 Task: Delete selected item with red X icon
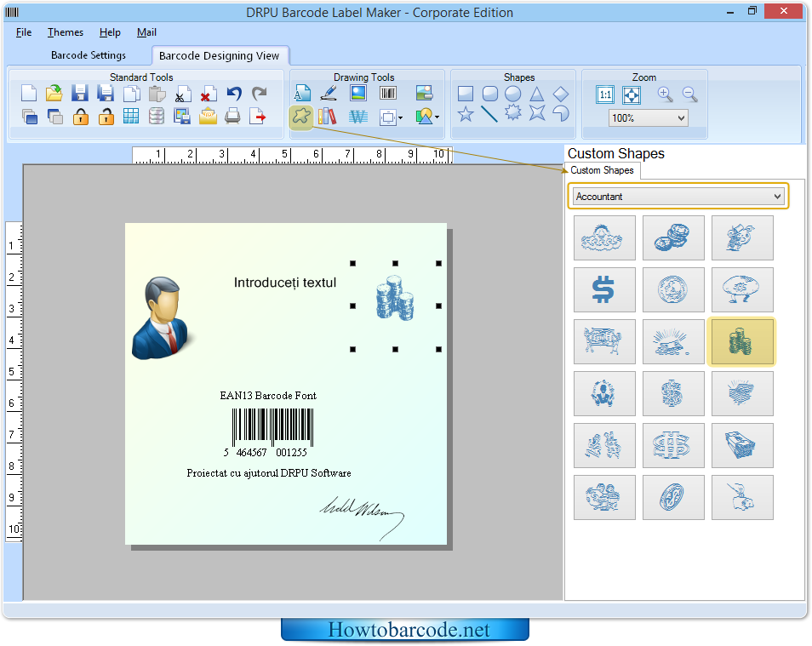coord(209,94)
